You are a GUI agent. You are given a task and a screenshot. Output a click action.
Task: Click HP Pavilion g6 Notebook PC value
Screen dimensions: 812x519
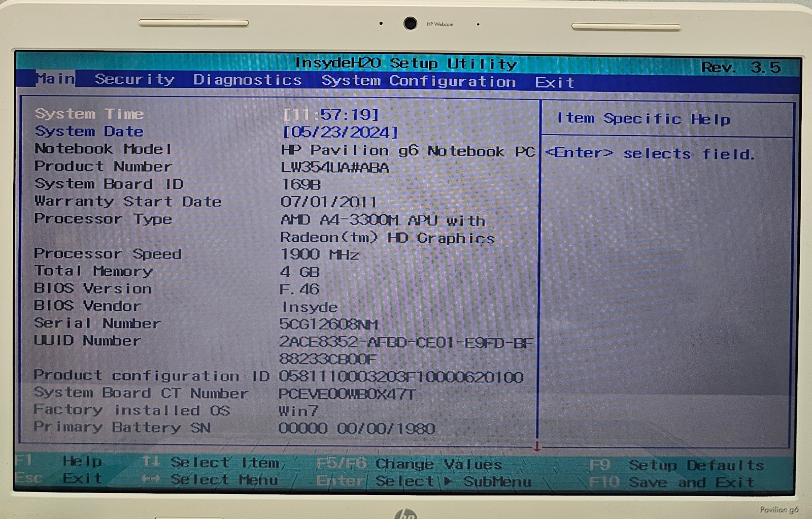408,151
